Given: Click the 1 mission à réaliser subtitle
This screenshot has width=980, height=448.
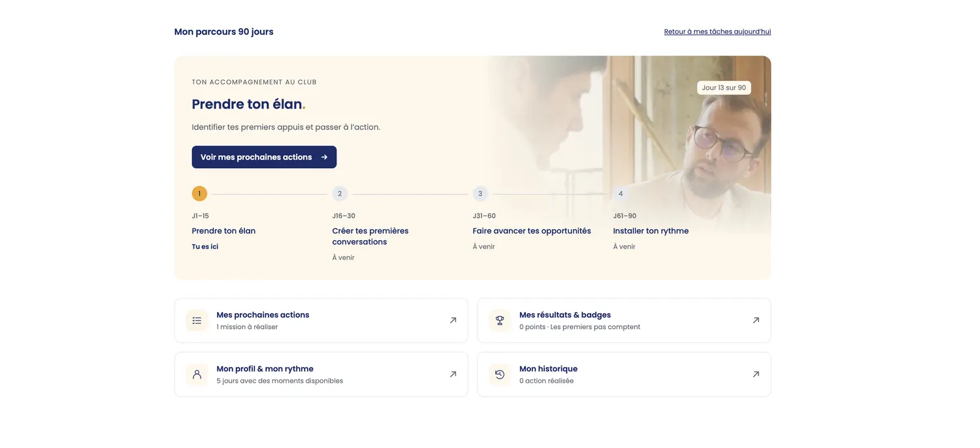Looking at the screenshot, I should click(247, 327).
